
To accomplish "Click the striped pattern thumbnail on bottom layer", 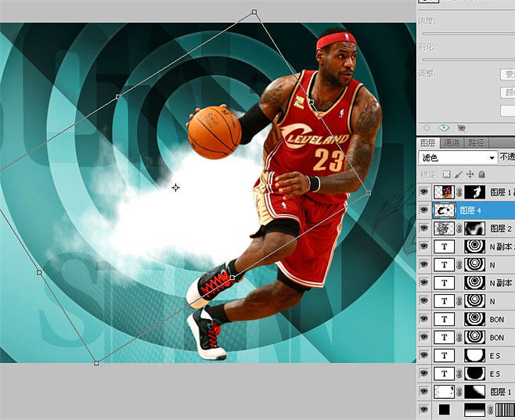I will coord(505,410).
